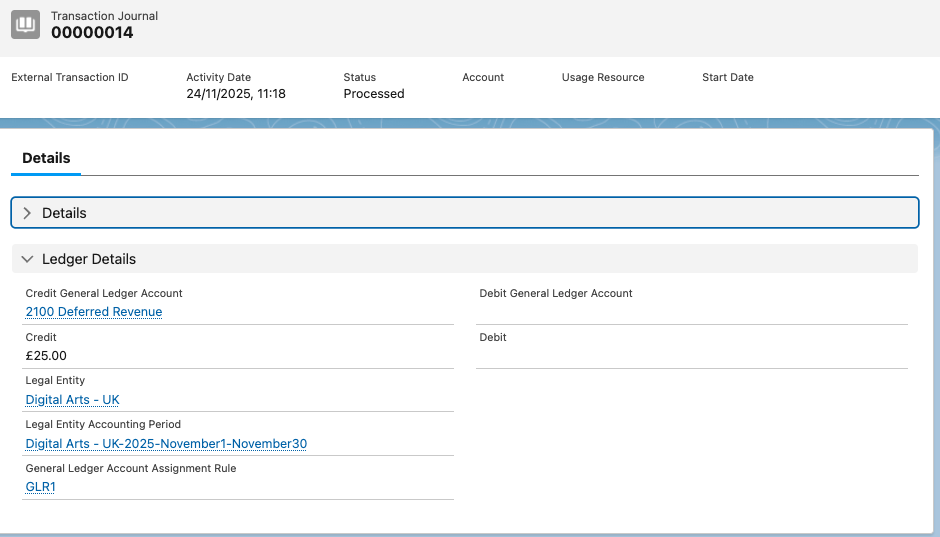Click the empty Debit General Ledger Account field

tap(690, 312)
